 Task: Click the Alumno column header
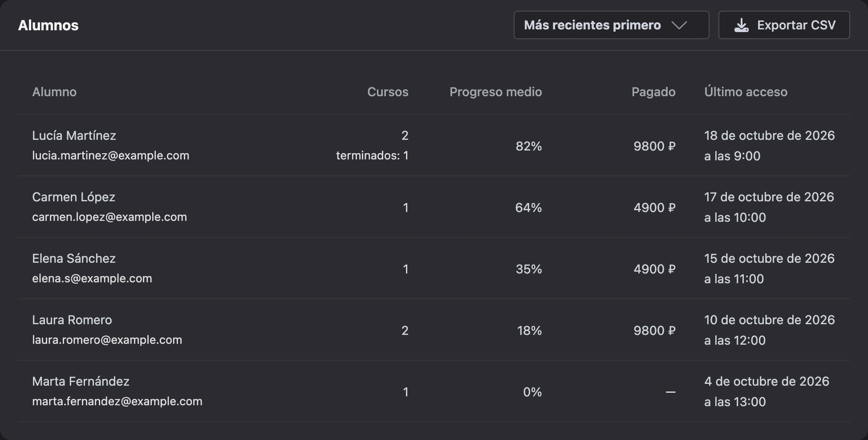point(54,92)
